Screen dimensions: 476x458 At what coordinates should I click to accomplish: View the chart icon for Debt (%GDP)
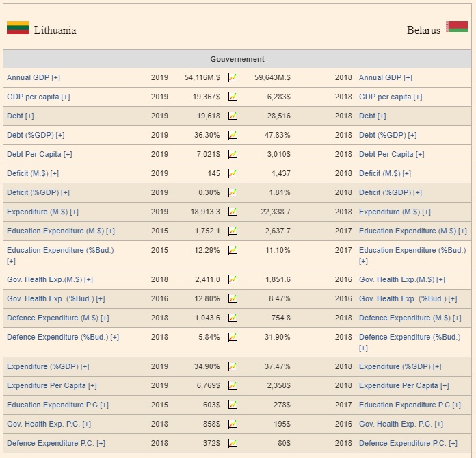(233, 136)
